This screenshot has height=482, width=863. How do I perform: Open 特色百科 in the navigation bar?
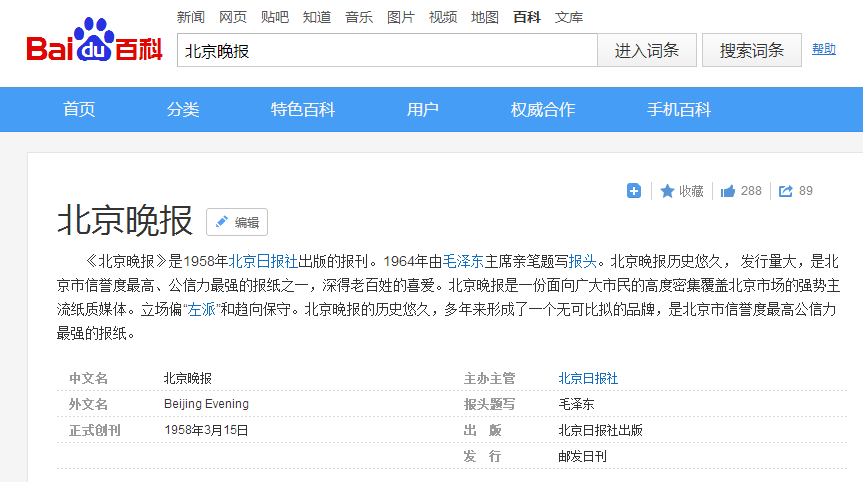pos(303,109)
